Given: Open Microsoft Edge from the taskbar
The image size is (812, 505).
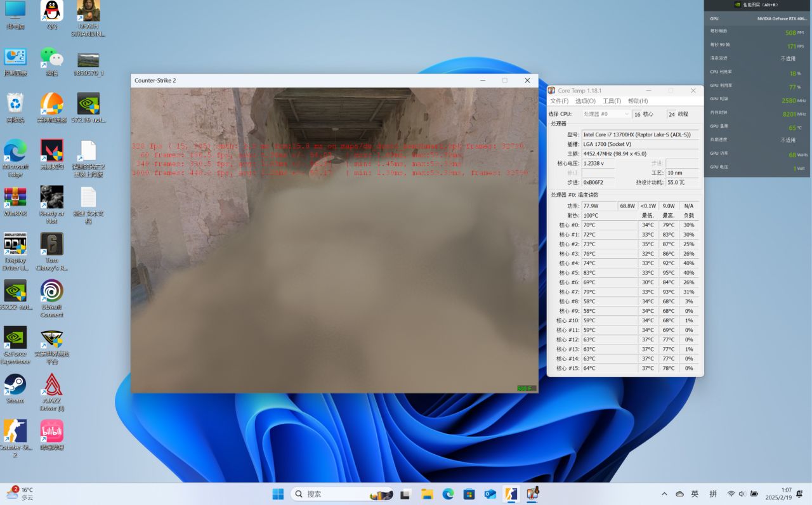Looking at the screenshot, I should (448, 494).
